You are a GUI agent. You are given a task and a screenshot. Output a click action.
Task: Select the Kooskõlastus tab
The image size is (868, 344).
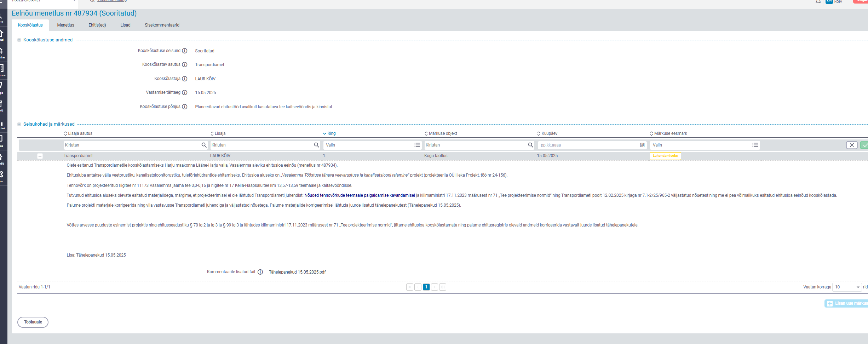30,25
